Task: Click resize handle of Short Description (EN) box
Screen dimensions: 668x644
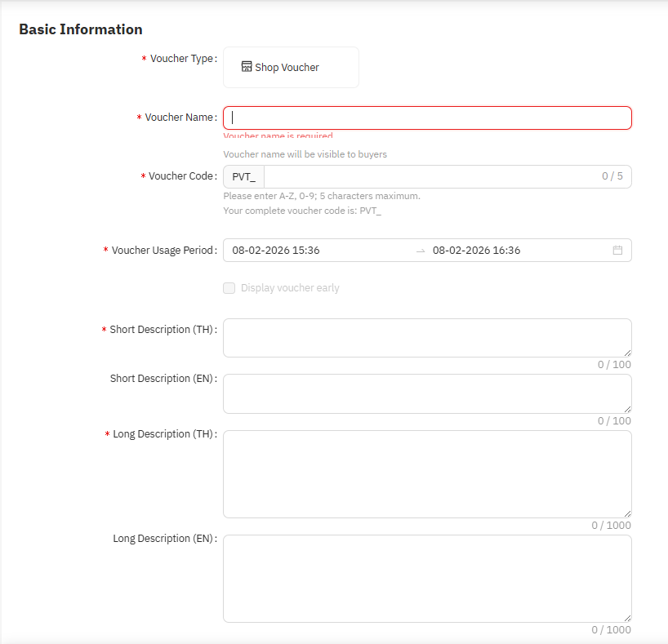Action: 626,408
